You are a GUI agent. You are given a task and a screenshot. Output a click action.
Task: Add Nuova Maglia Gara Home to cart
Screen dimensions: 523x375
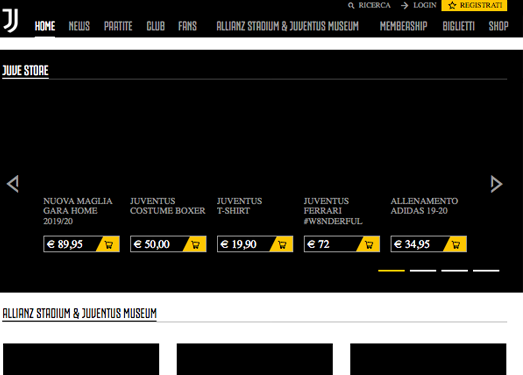pos(108,244)
